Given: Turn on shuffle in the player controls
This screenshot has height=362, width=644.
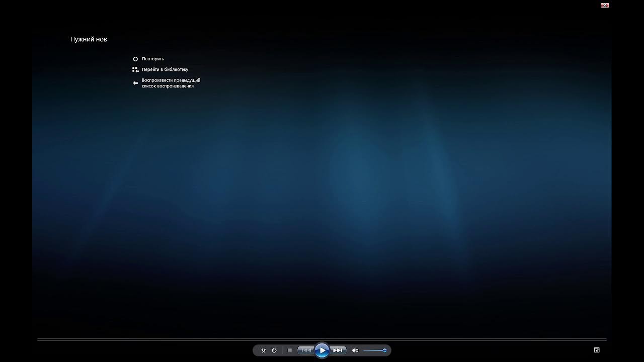Looking at the screenshot, I should click(x=263, y=350).
